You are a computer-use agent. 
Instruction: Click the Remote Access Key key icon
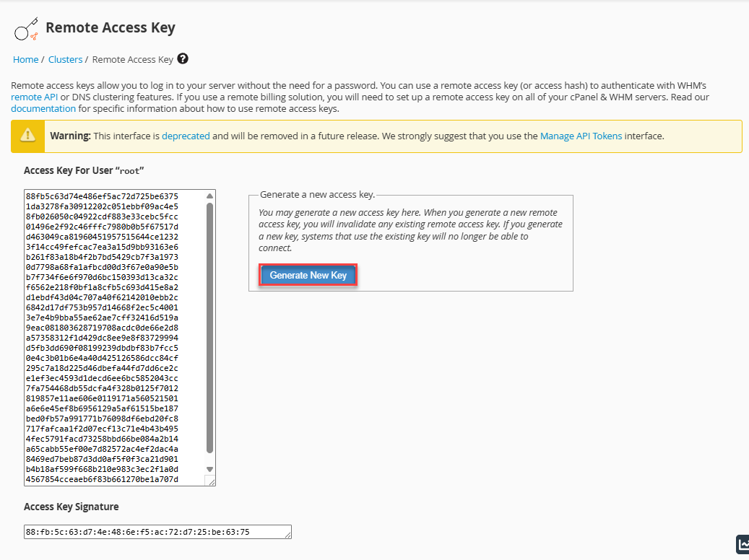24,27
